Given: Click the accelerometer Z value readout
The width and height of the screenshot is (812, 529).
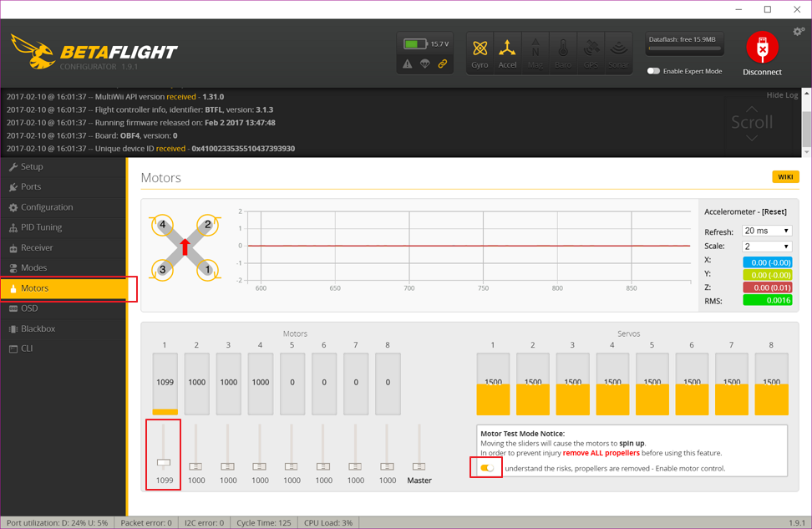Looking at the screenshot, I should click(x=767, y=287).
